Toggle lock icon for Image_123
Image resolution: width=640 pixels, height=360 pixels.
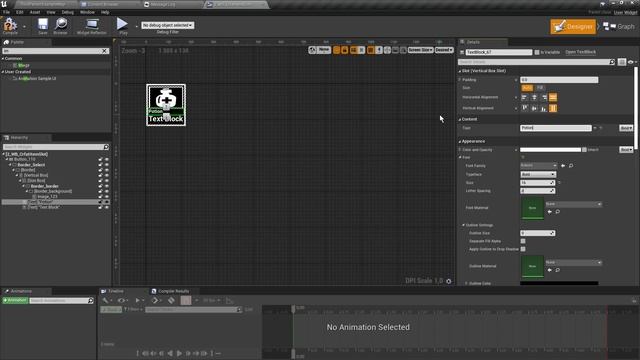pos(100,197)
